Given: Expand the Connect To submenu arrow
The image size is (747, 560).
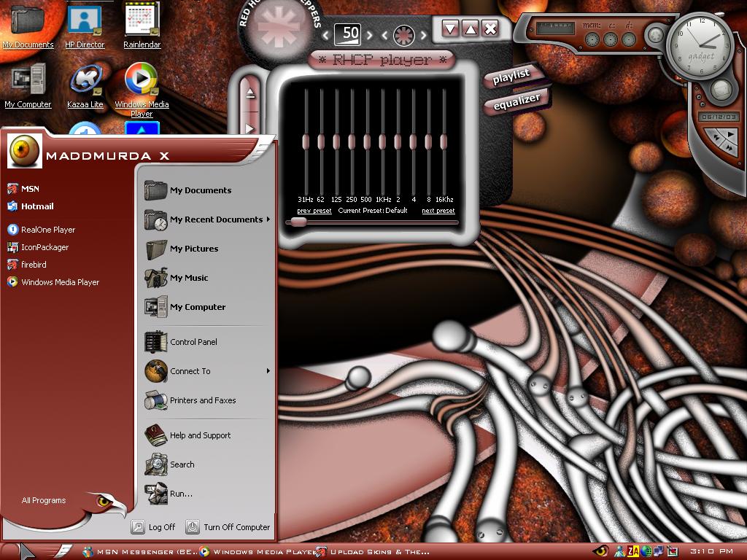Looking at the screenshot, I should pos(268,371).
